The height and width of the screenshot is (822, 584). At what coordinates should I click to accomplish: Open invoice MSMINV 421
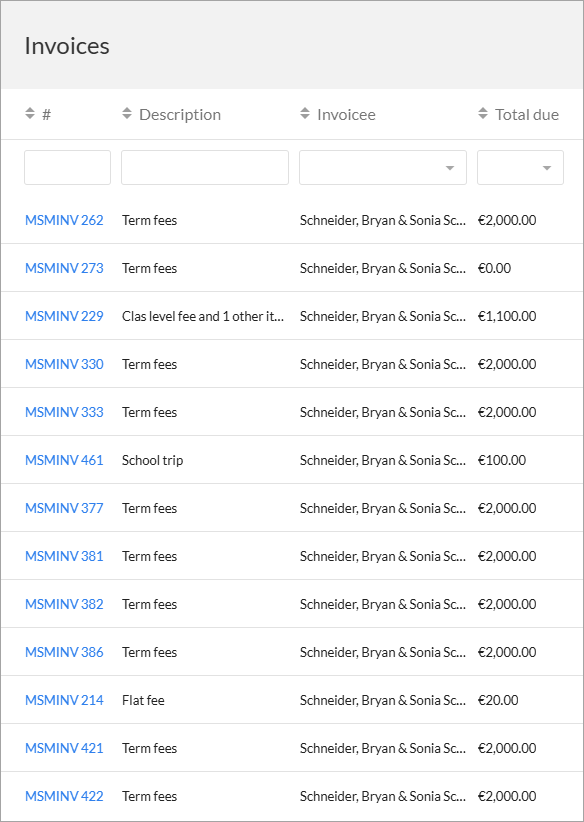point(64,748)
